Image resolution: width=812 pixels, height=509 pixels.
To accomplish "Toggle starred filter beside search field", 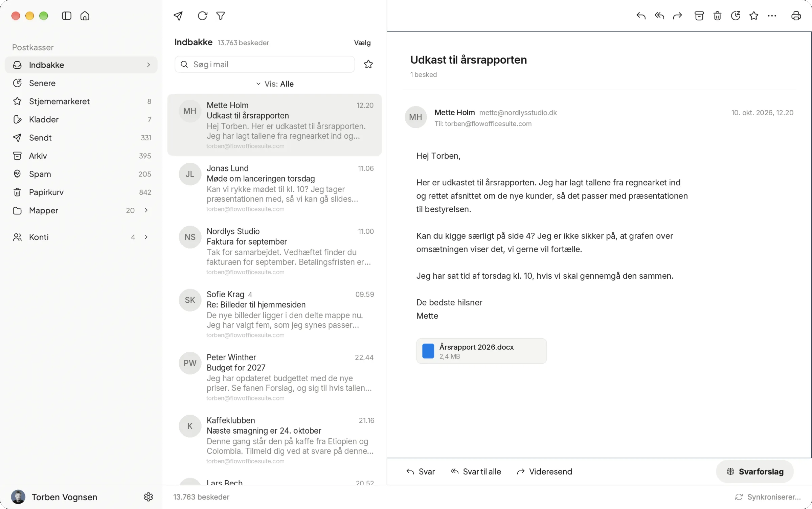I will tap(368, 64).
